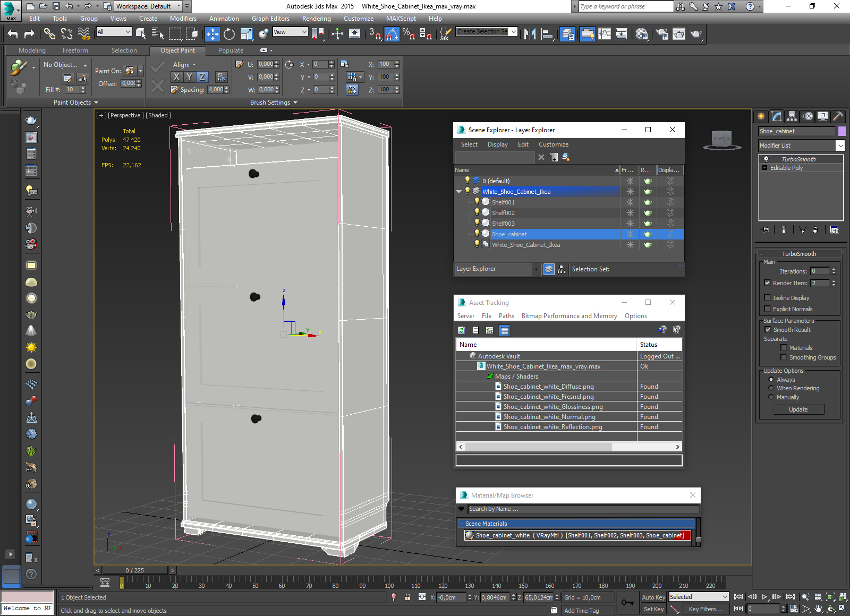Switch to the Hierarchy command panel tab

click(x=792, y=116)
